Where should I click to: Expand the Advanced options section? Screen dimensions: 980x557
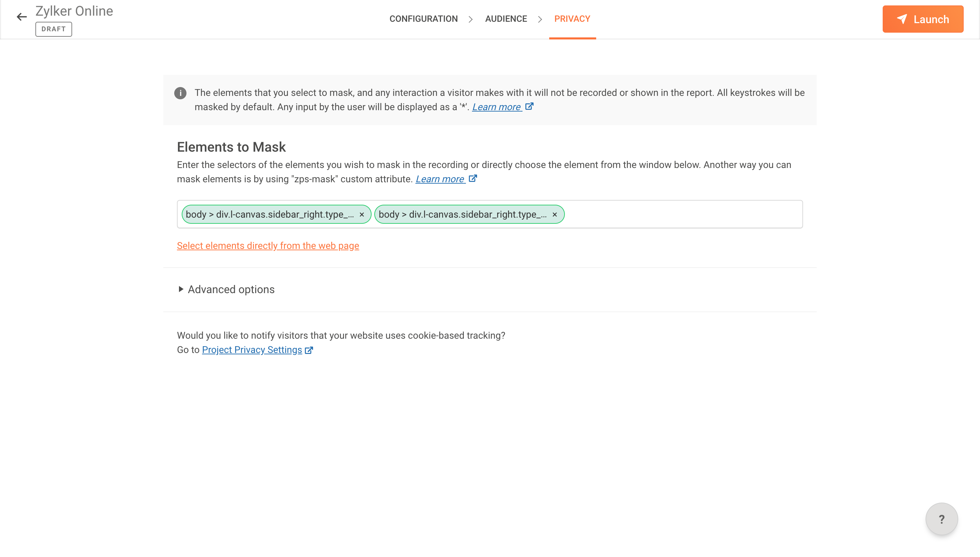(226, 290)
